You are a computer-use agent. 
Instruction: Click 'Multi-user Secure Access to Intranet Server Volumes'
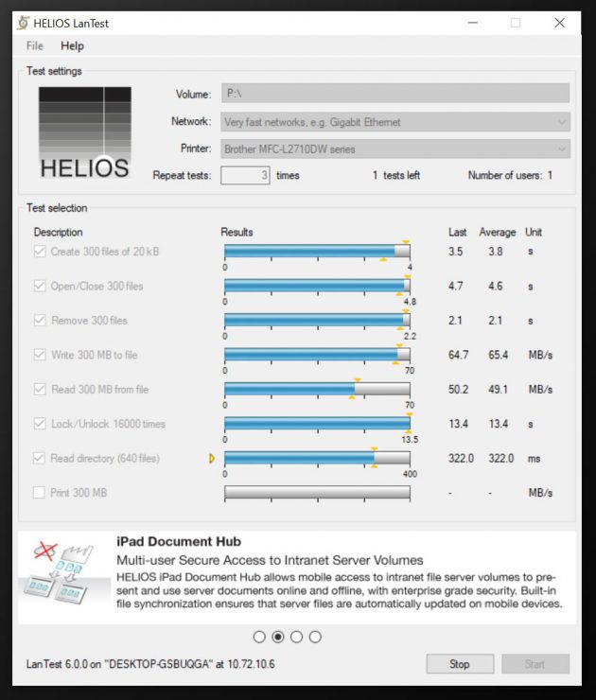click(x=270, y=560)
